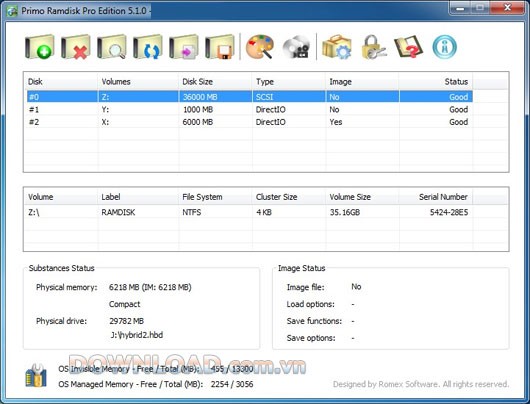Select disk #0 row
Image resolution: width=530 pixels, height=404 pixels.
(249, 97)
